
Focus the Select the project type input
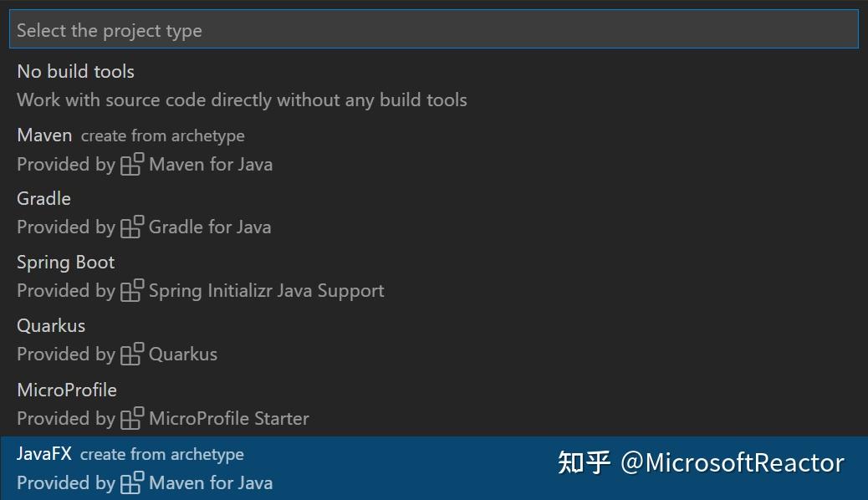pyautogui.click(x=434, y=29)
